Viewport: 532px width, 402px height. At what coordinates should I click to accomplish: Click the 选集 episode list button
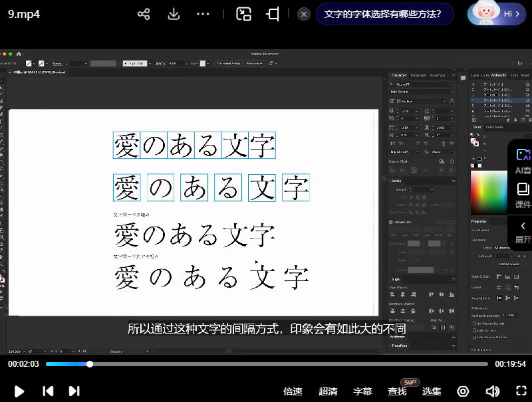[x=432, y=391]
